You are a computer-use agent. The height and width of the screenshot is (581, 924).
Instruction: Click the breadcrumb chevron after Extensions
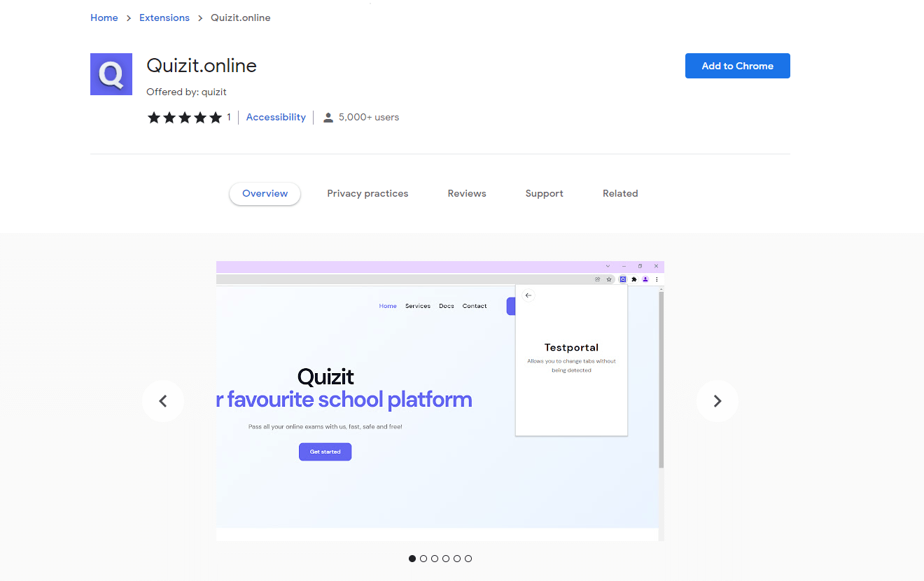[200, 18]
